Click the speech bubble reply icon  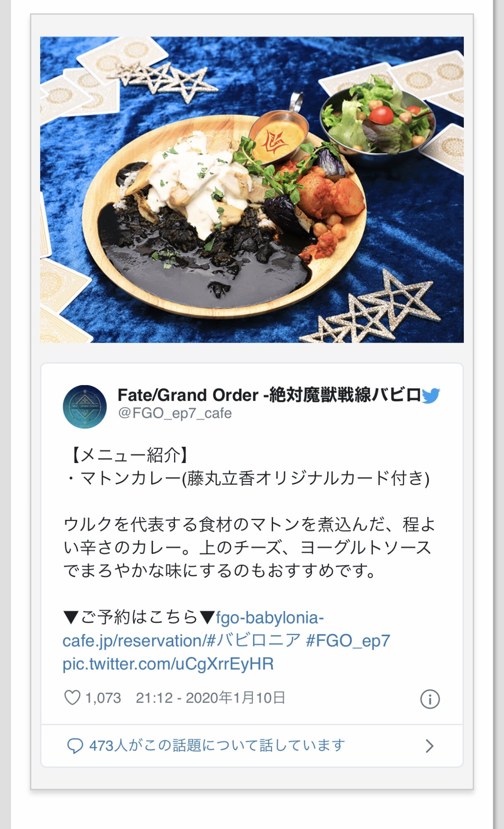pyautogui.click(x=75, y=746)
